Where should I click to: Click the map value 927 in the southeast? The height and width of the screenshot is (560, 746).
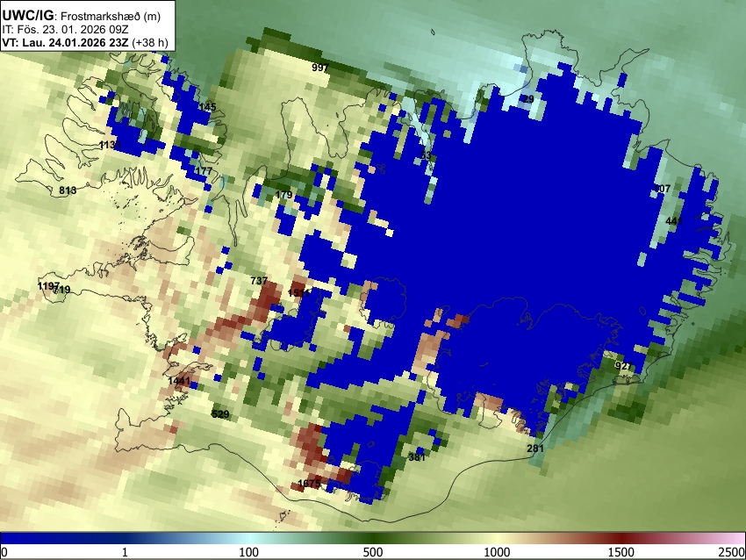click(x=623, y=366)
